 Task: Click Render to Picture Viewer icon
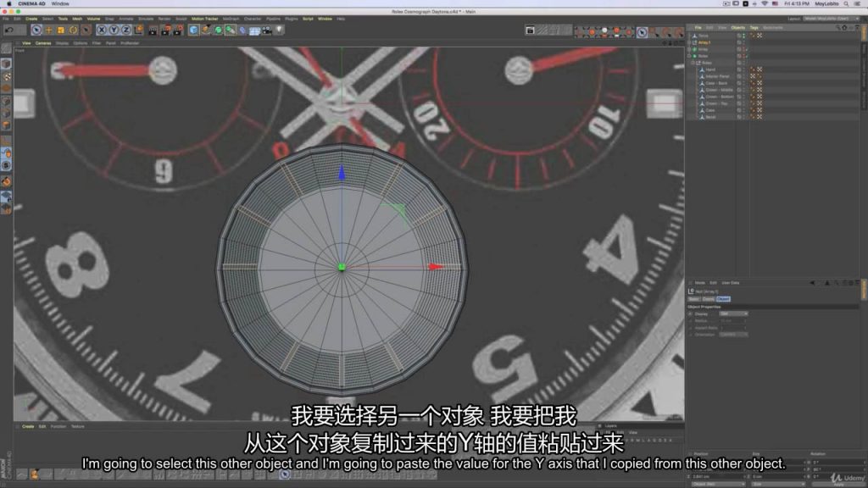165,30
